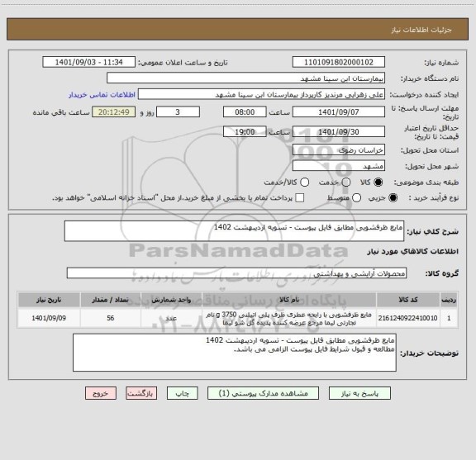Click the واحد شمارش column header

pos(172,300)
